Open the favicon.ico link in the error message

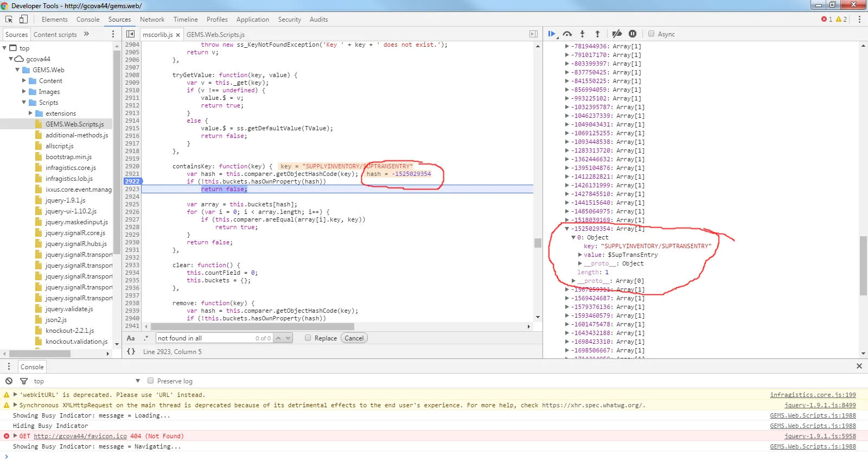(80, 436)
